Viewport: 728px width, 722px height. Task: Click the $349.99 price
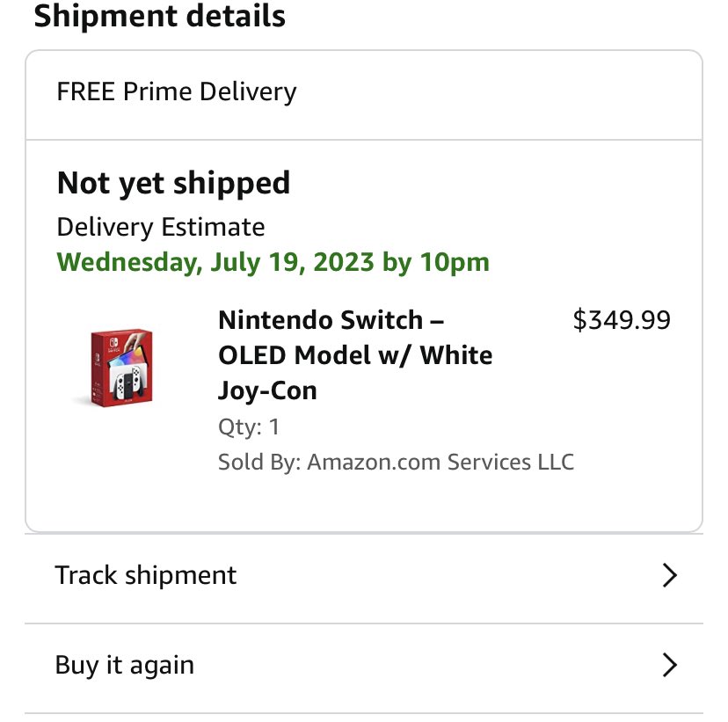[622, 320]
